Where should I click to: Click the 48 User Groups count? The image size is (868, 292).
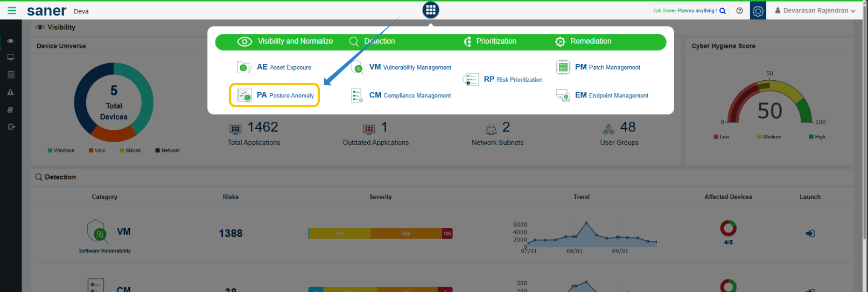628,127
